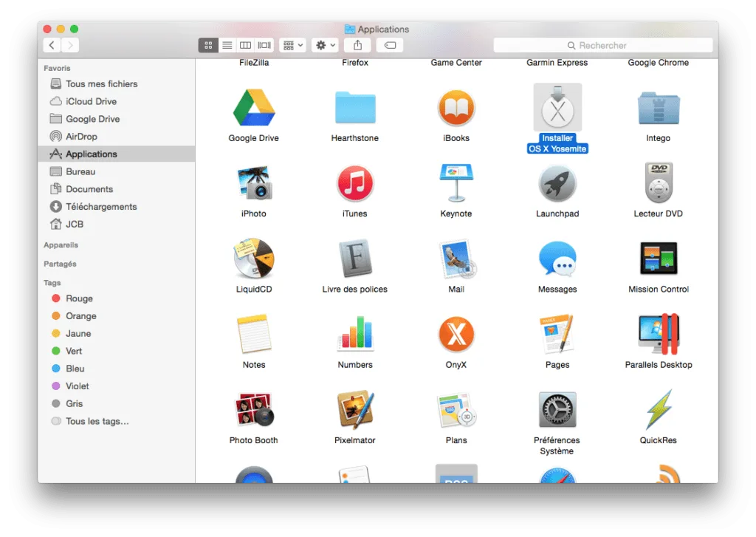
Task: Switch to list view
Action: click(x=227, y=45)
